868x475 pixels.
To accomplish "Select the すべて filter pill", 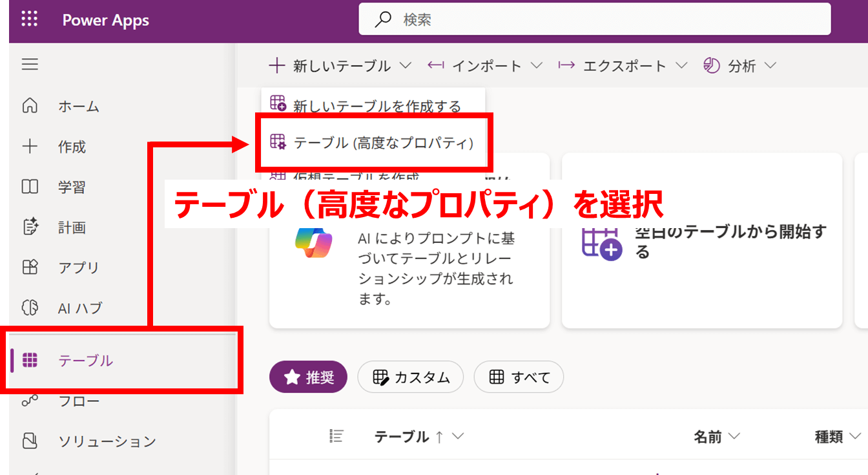I will 519,377.
